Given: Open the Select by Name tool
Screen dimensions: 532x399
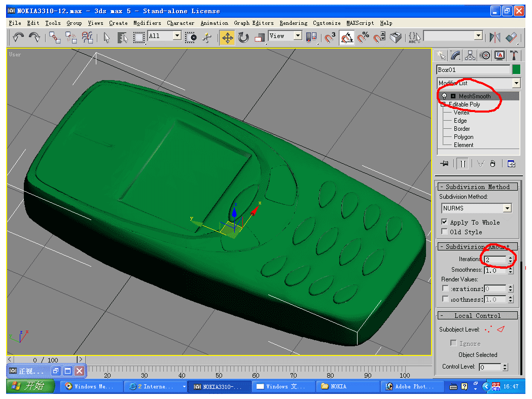Looking at the screenshot, I should (x=122, y=38).
